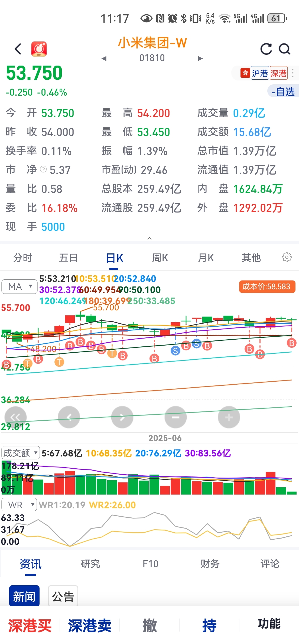
Task: Open the 财务 tab
Action: click(210, 564)
